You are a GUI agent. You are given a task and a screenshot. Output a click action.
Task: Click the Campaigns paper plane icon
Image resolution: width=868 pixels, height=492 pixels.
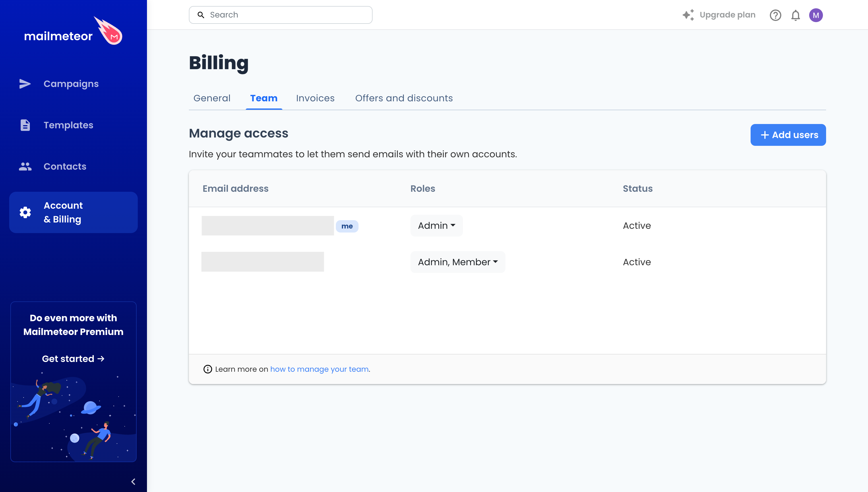[25, 84]
